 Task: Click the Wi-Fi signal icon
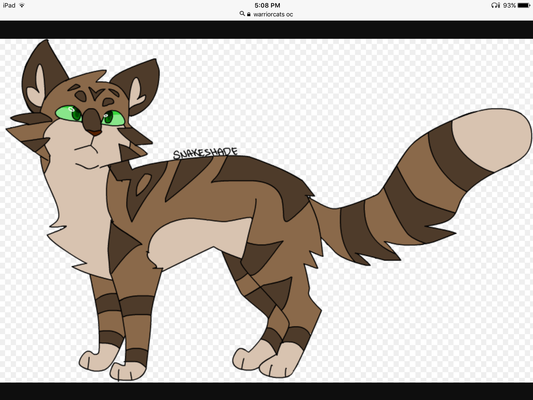[22, 5]
